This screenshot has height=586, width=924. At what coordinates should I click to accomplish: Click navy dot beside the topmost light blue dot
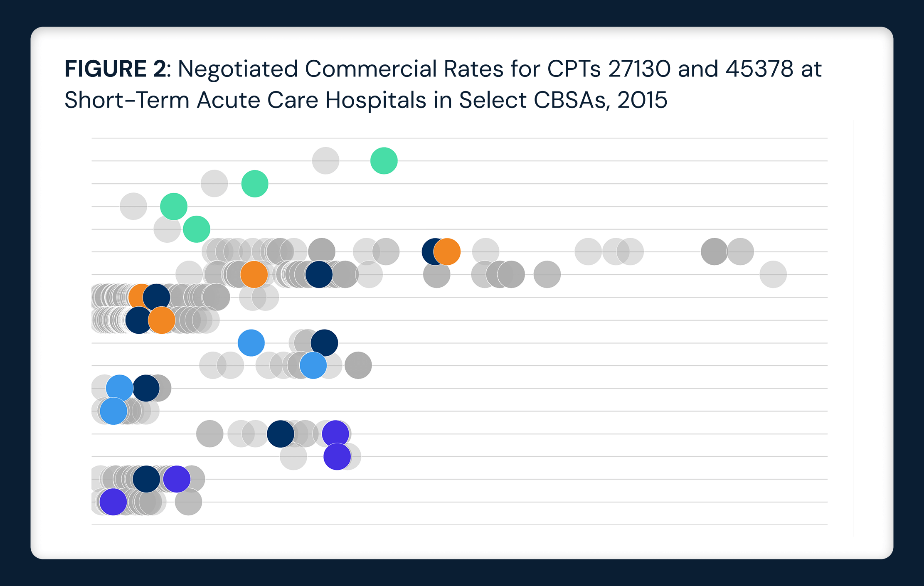pyautogui.click(x=325, y=343)
